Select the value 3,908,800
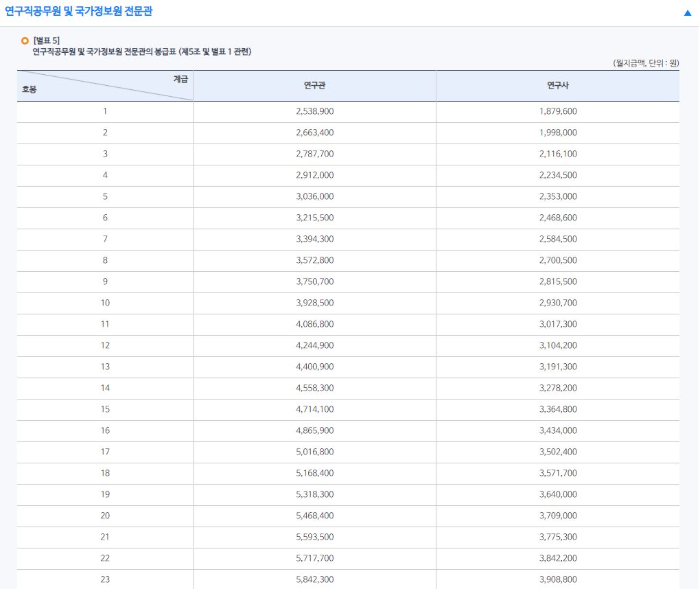This screenshot has width=700, height=589. 558,579
